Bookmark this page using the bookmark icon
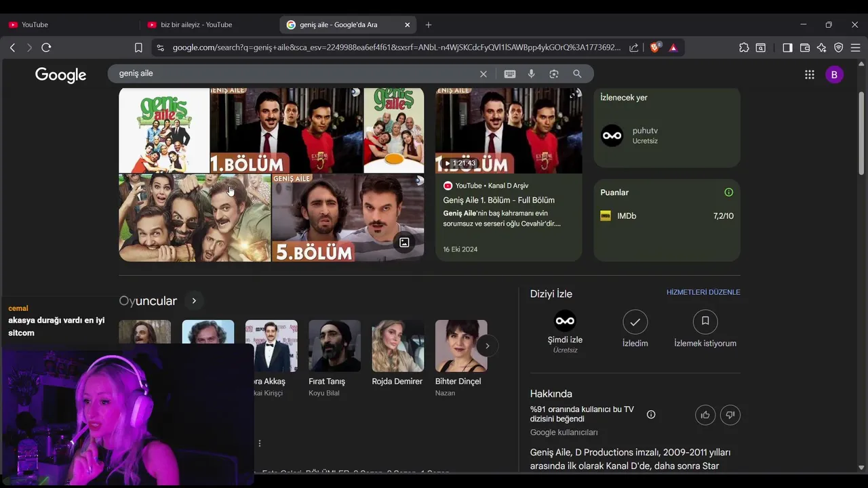The height and width of the screenshot is (488, 868). pyautogui.click(x=138, y=47)
